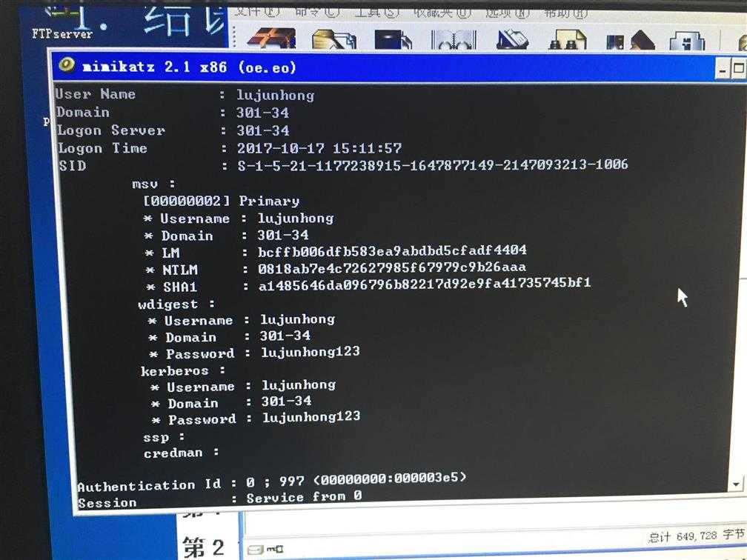Click kerberos Password lujunhong123
Image resolution: width=747 pixels, height=560 pixels.
pos(311,417)
